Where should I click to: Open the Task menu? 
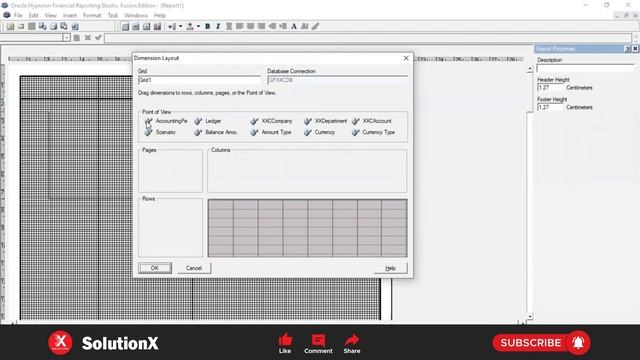pyautogui.click(x=113, y=15)
